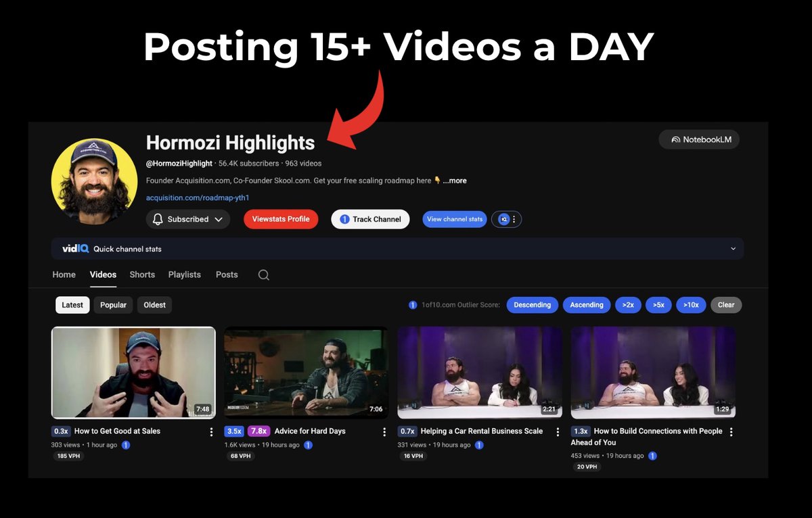Expand channel description with ...more

tap(455, 181)
